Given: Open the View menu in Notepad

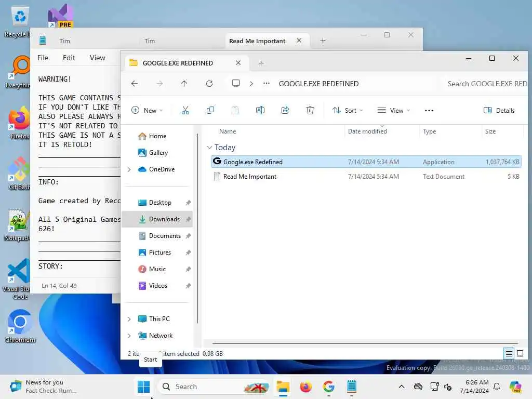Looking at the screenshot, I should (97, 58).
